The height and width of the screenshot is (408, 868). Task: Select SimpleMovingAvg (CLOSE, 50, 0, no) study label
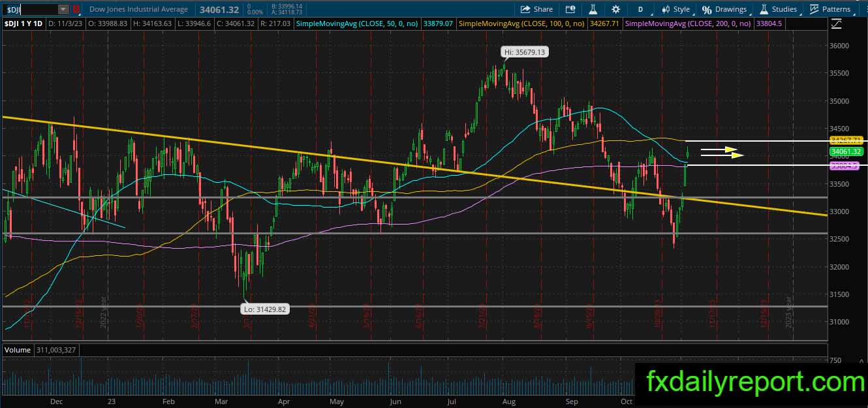click(x=358, y=24)
